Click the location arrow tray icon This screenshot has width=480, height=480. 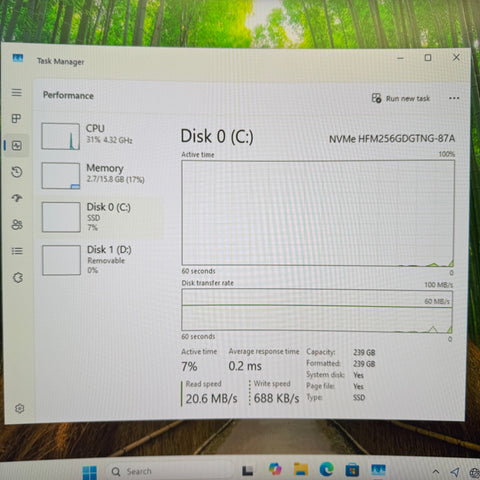pyautogui.click(x=454, y=472)
